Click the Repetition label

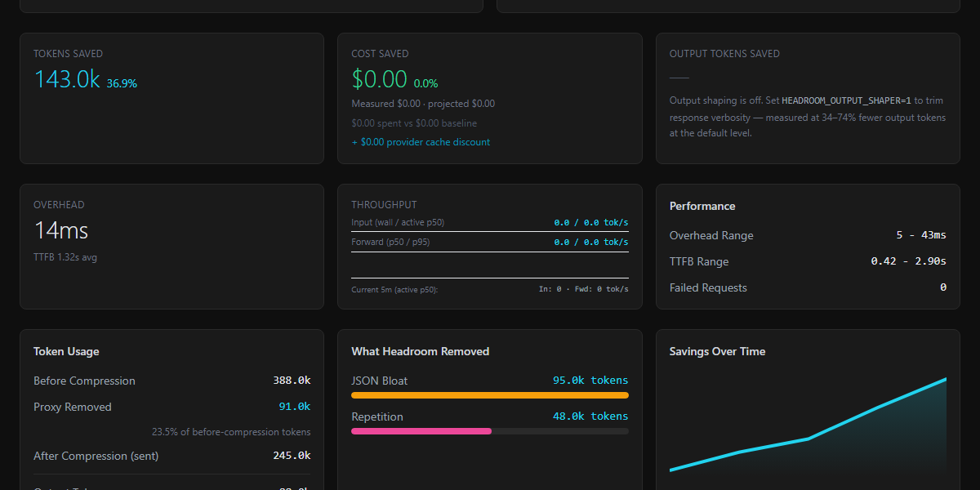point(377,416)
